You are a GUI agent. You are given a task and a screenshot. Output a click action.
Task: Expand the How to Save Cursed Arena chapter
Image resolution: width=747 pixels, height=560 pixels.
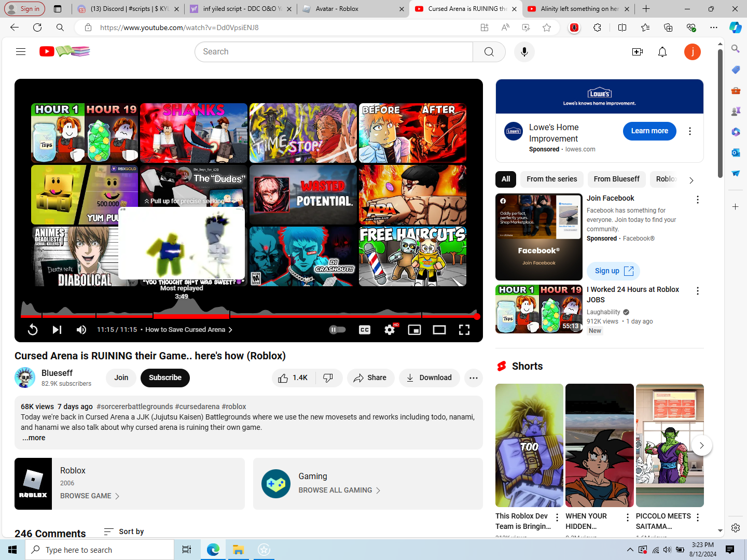click(x=189, y=330)
